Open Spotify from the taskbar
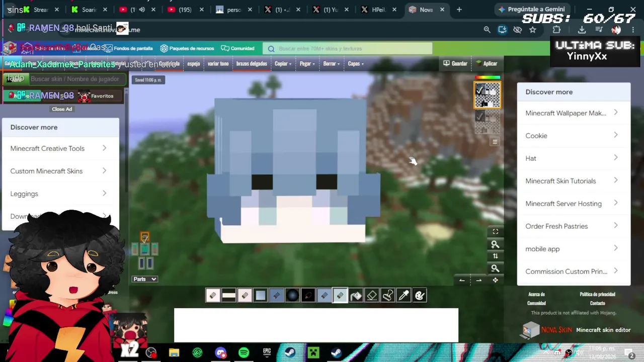The height and width of the screenshot is (362, 644). click(x=244, y=352)
